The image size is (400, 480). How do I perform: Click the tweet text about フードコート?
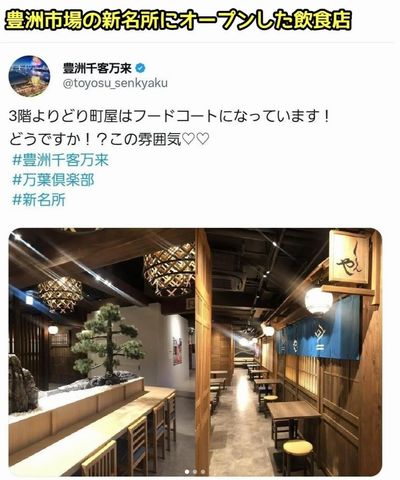170,128
